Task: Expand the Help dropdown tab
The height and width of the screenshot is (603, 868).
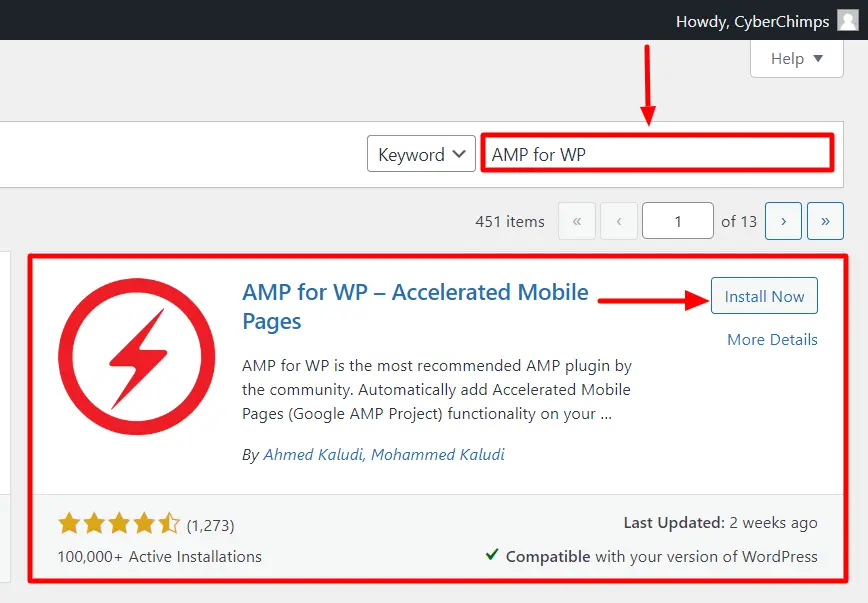Action: (x=797, y=59)
